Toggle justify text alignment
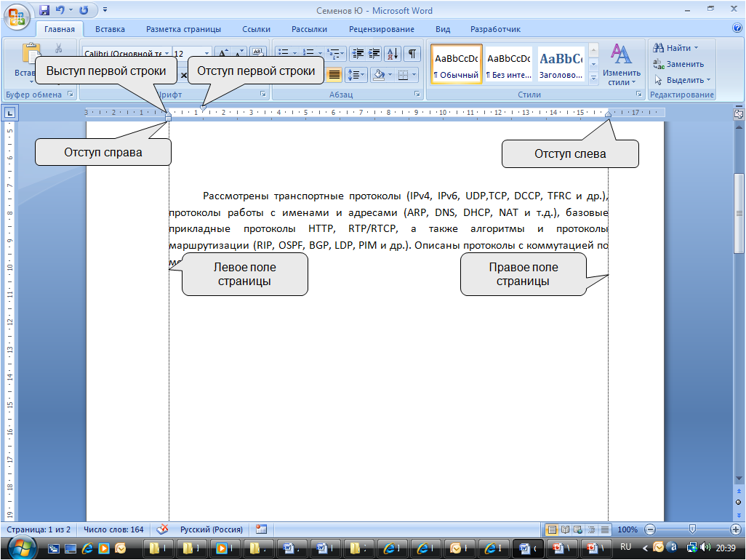 tap(334, 74)
